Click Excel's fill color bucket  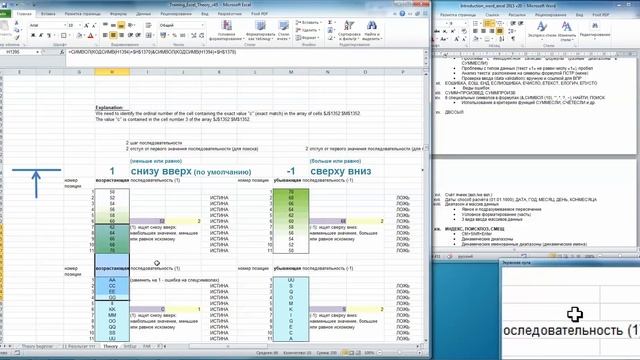pyautogui.click(x=79, y=35)
